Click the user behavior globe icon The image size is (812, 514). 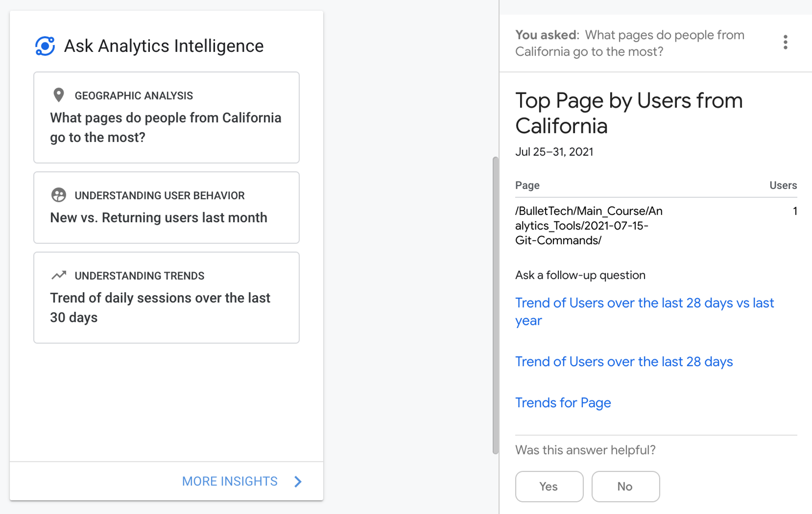click(x=59, y=195)
